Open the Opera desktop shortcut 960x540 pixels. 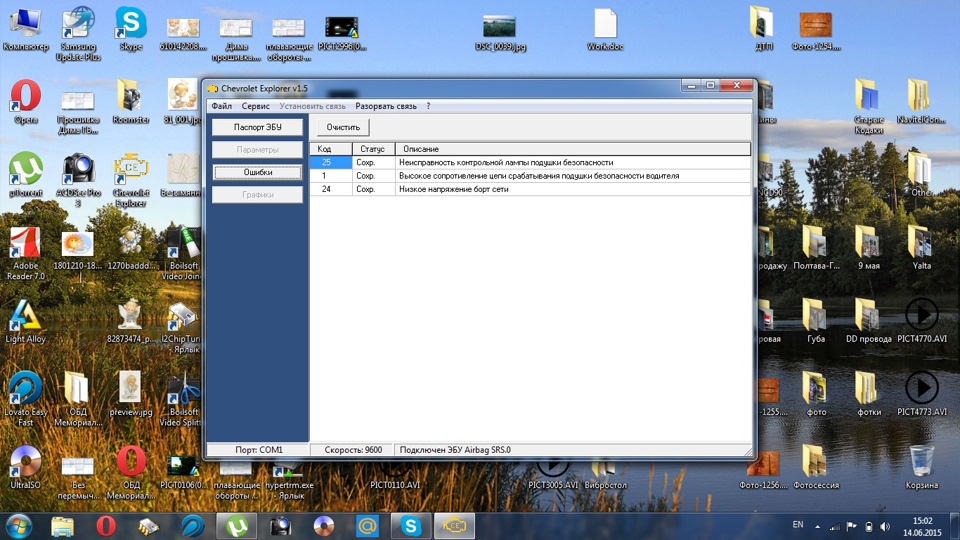coord(25,102)
